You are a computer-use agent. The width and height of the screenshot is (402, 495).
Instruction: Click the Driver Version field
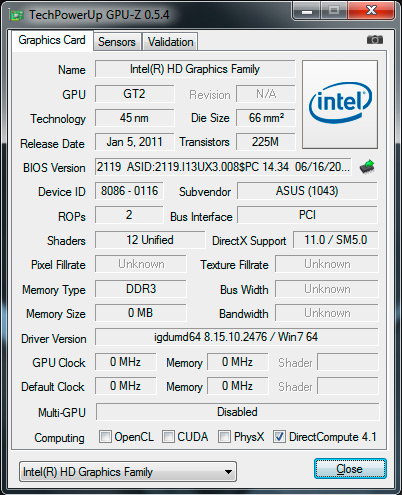tap(237, 337)
